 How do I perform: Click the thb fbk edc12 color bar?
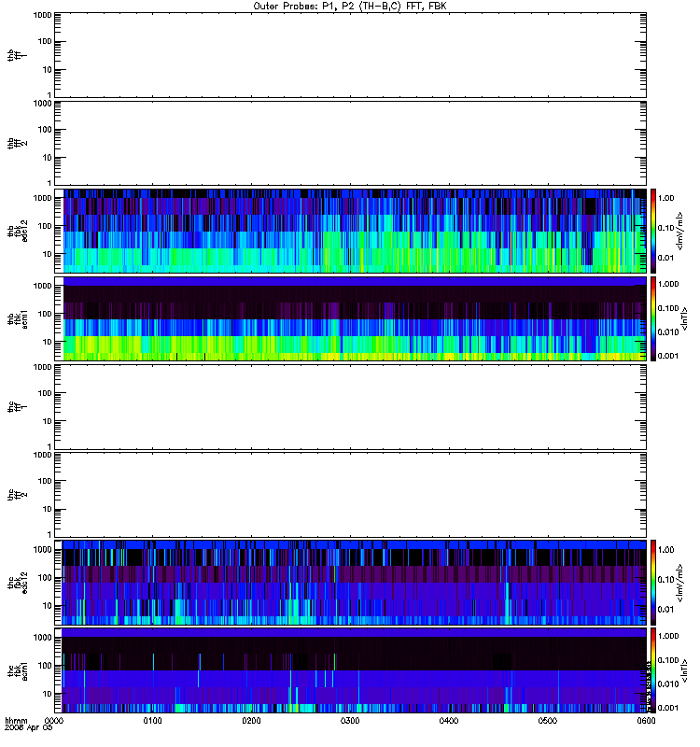click(653, 231)
